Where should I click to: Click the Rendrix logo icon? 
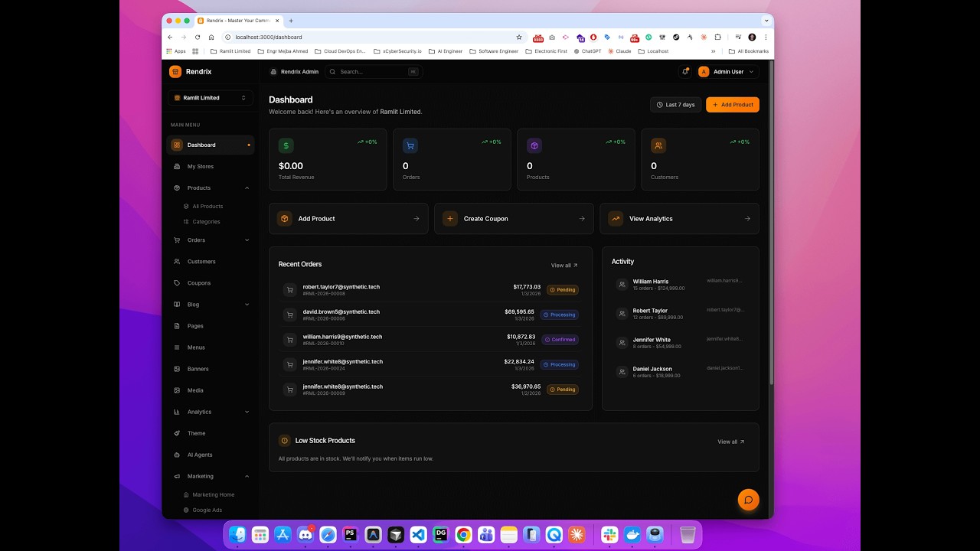[x=175, y=71]
